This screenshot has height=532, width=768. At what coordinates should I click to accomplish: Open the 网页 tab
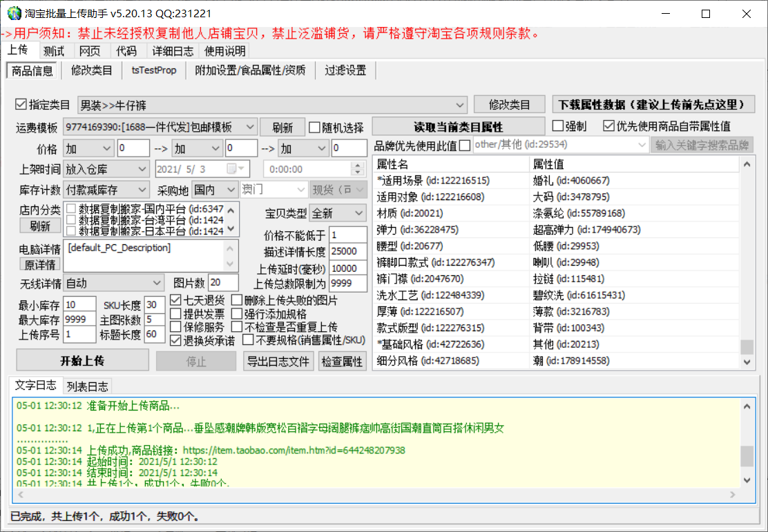90,51
